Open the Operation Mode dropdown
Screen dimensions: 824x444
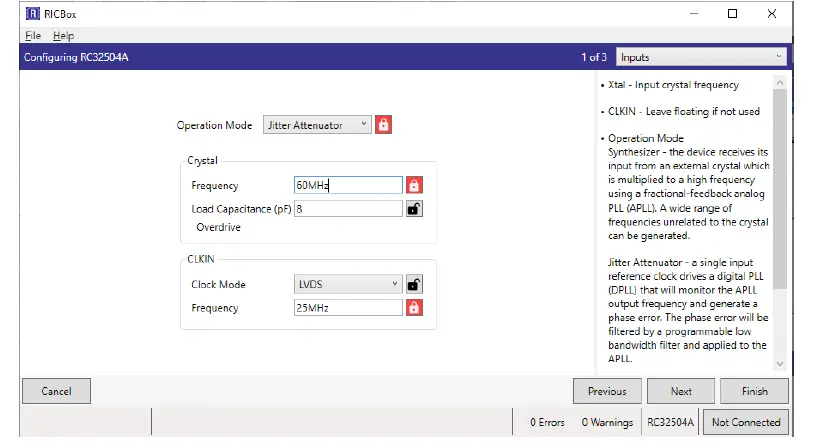pos(317,125)
